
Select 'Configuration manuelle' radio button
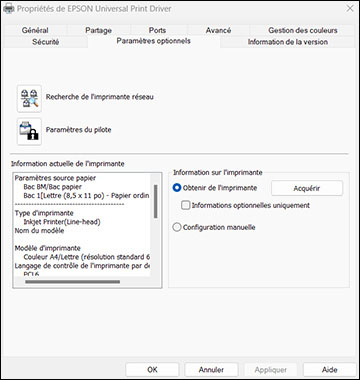(177, 227)
